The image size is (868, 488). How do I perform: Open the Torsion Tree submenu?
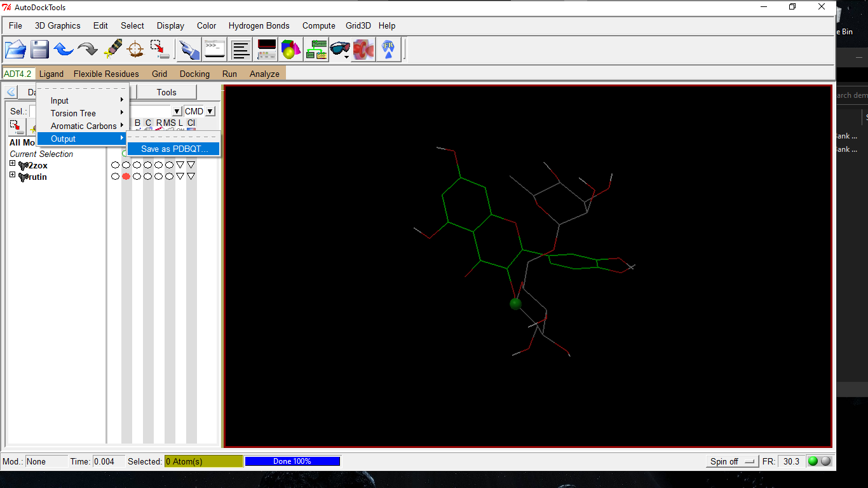[83, 113]
